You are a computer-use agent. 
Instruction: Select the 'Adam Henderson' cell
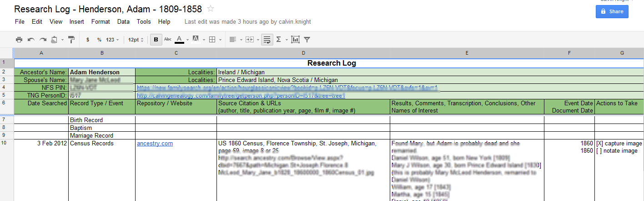pos(102,72)
